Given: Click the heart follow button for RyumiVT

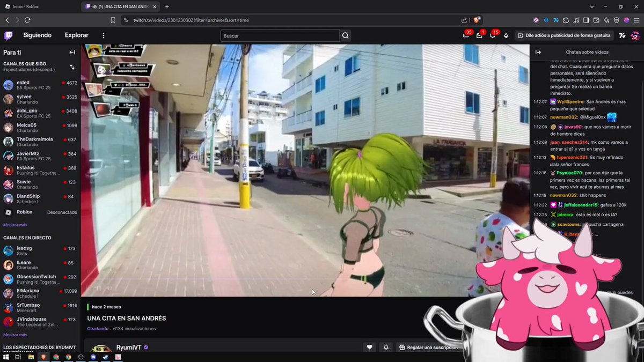Looking at the screenshot, I should coord(369,348).
